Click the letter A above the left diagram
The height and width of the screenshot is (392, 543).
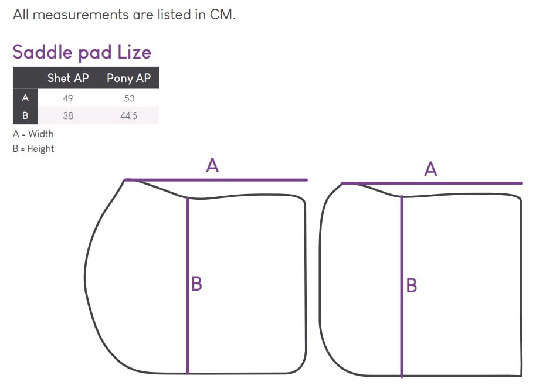click(212, 165)
